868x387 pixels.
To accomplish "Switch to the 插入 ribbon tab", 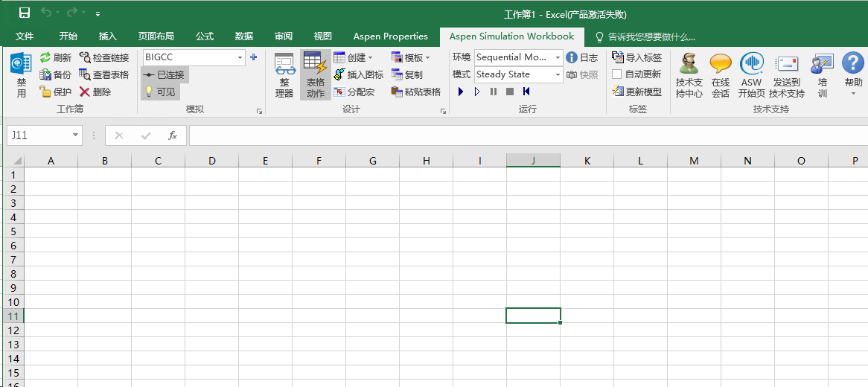I will [x=107, y=36].
